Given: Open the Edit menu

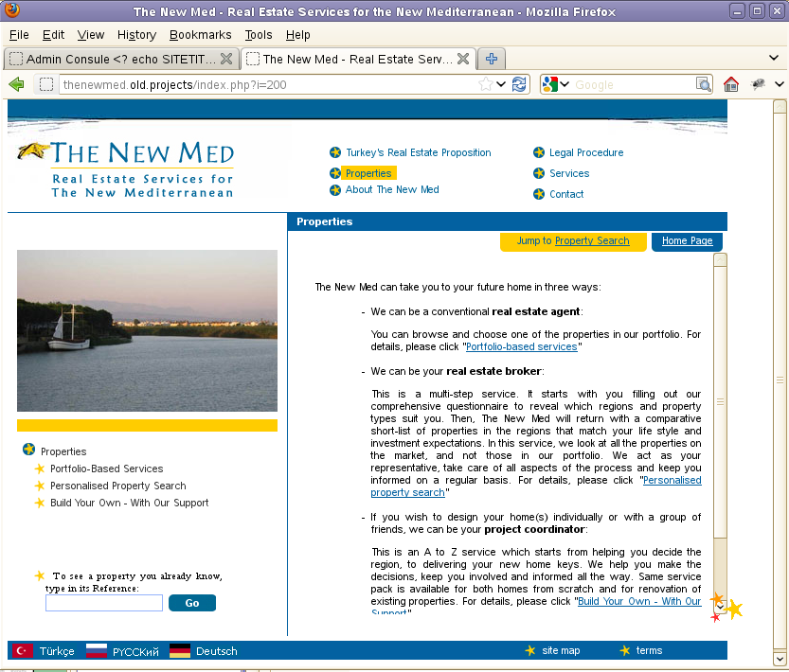Looking at the screenshot, I should (x=53, y=35).
